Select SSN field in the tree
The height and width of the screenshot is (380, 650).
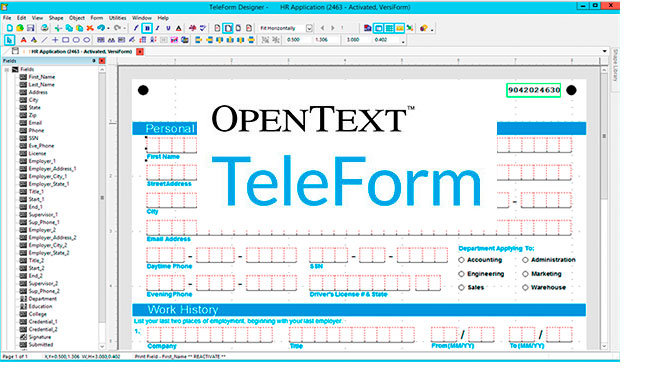(x=33, y=138)
